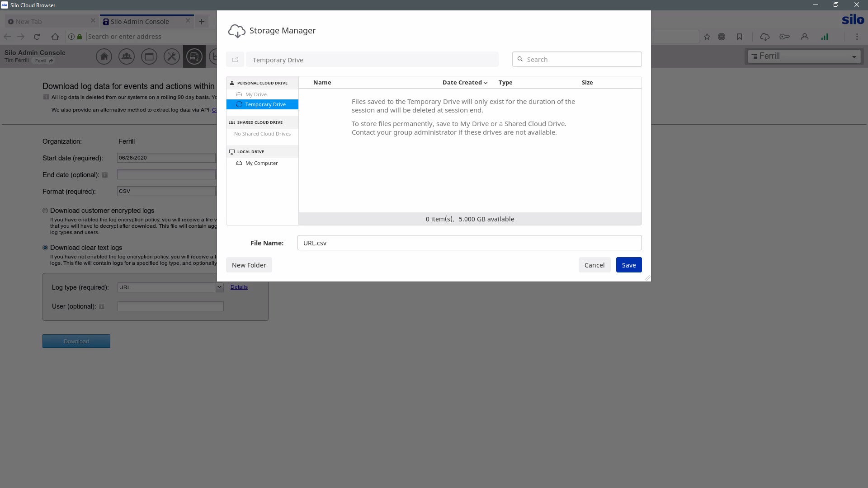Click the Download button
This screenshot has height=488, width=868.
[76, 341]
